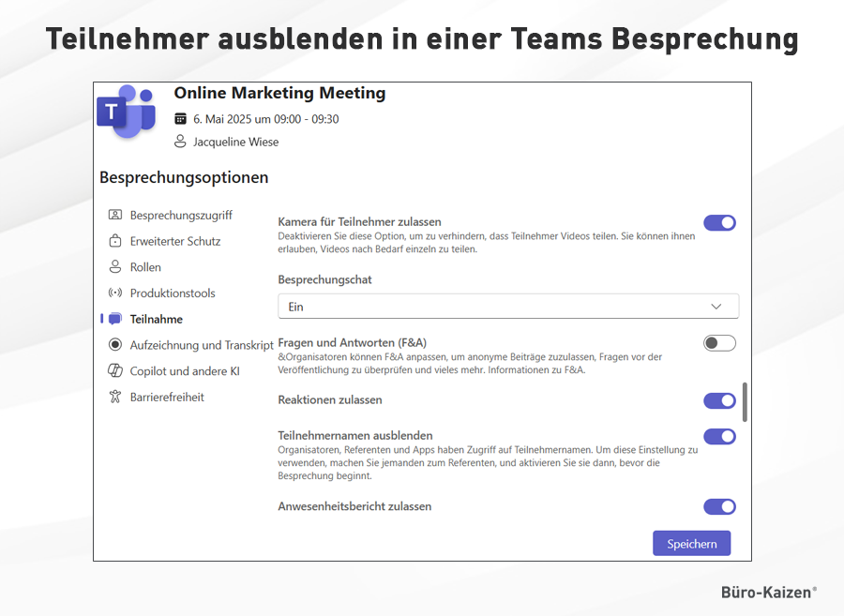The height and width of the screenshot is (616, 844).
Task: Click the Copilot und andere KI icon
Action: (x=115, y=370)
